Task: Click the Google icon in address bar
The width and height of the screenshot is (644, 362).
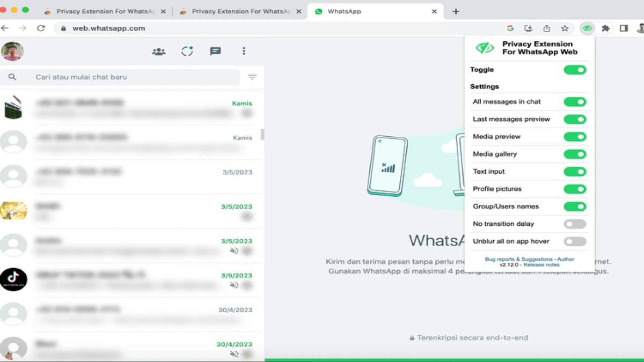Action: click(x=510, y=28)
